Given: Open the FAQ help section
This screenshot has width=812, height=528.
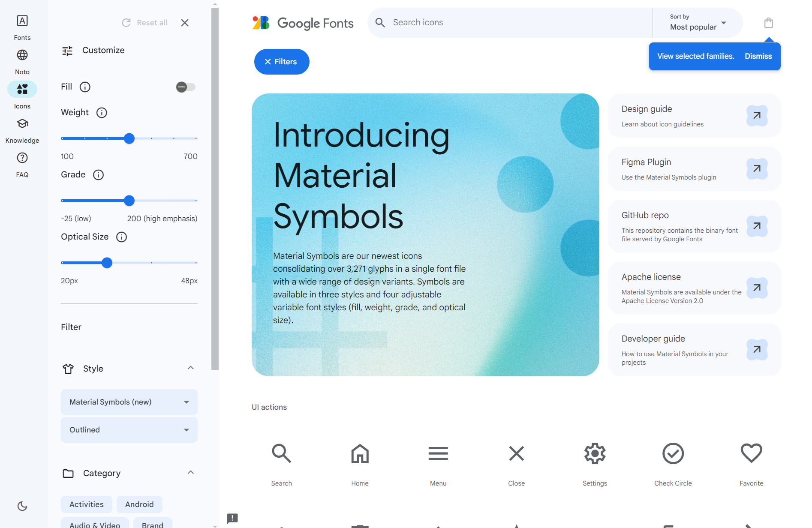Looking at the screenshot, I should (x=22, y=164).
